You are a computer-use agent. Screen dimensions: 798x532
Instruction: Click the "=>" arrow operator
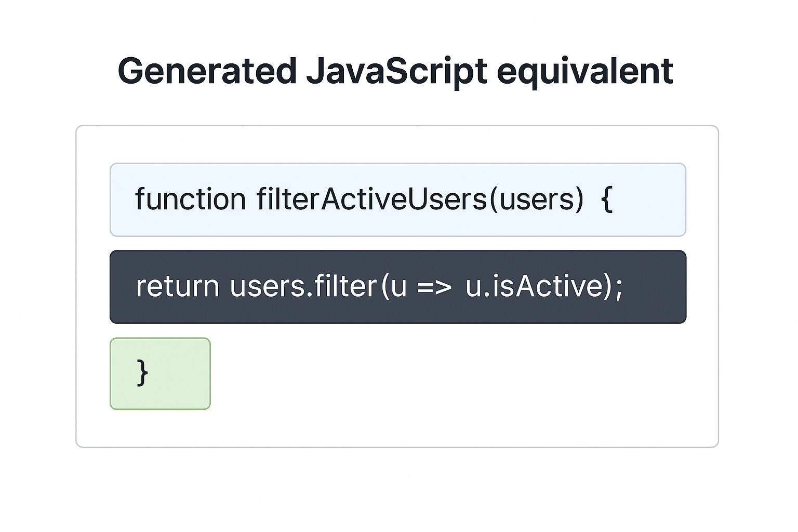[434, 287]
